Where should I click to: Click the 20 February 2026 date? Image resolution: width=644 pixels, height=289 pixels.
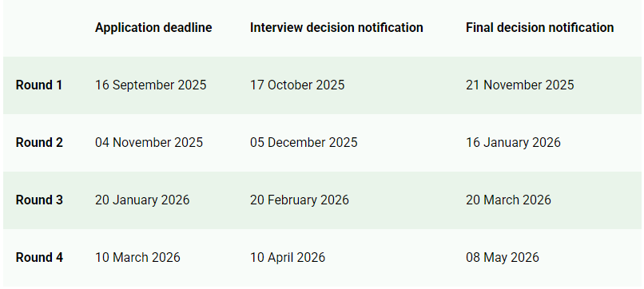(x=300, y=200)
